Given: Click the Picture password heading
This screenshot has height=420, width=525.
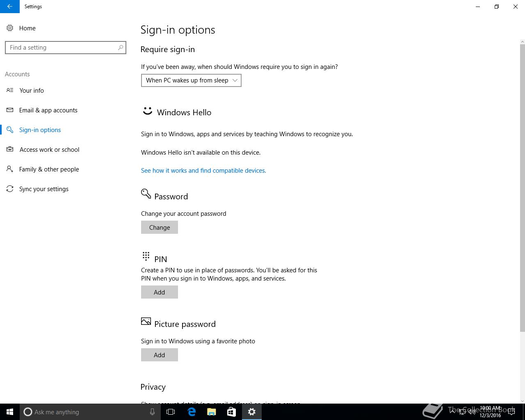Looking at the screenshot, I should 185,324.
